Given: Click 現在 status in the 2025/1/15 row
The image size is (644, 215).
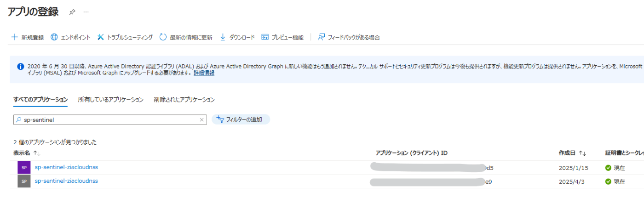Looking at the screenshot, I should click(x=615, y=168).
